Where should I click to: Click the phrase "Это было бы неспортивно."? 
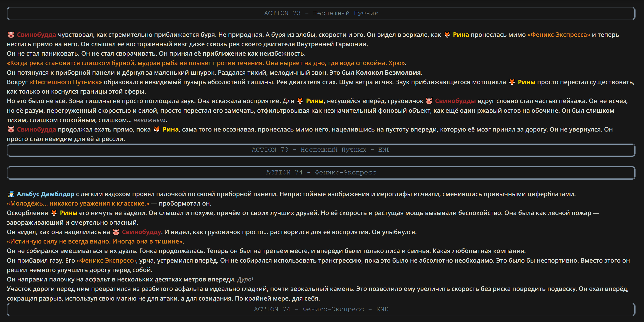(537, 261)
